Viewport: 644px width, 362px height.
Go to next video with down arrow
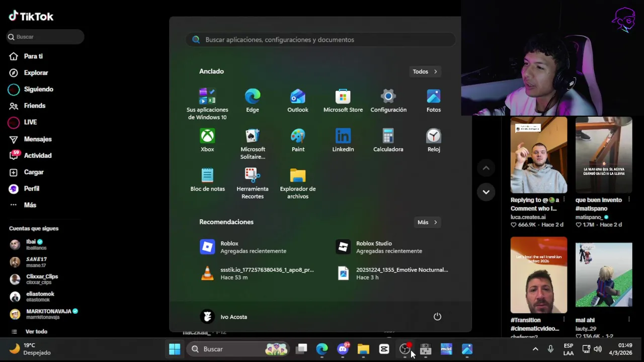tap(486, 192)
